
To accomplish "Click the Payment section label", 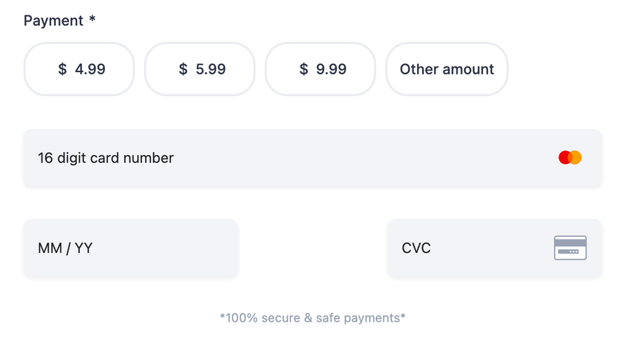I will click(x=53, y=21).
